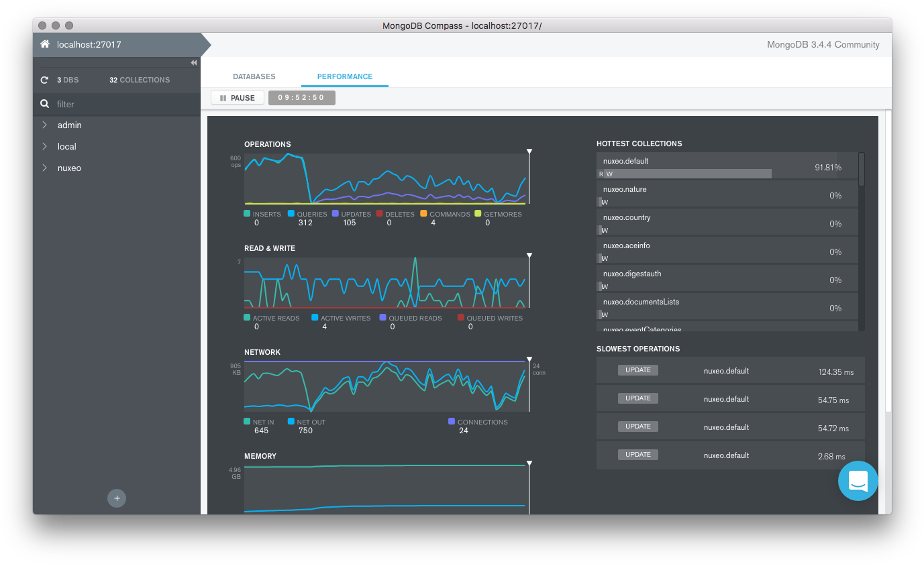Click the magnifier icon in the filter box
924x564 pixels.
(x=45, y=104)
